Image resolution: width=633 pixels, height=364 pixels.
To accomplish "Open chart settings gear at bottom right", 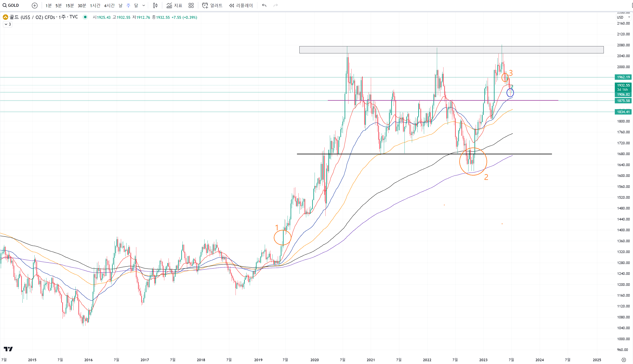I will click(623, 360).
